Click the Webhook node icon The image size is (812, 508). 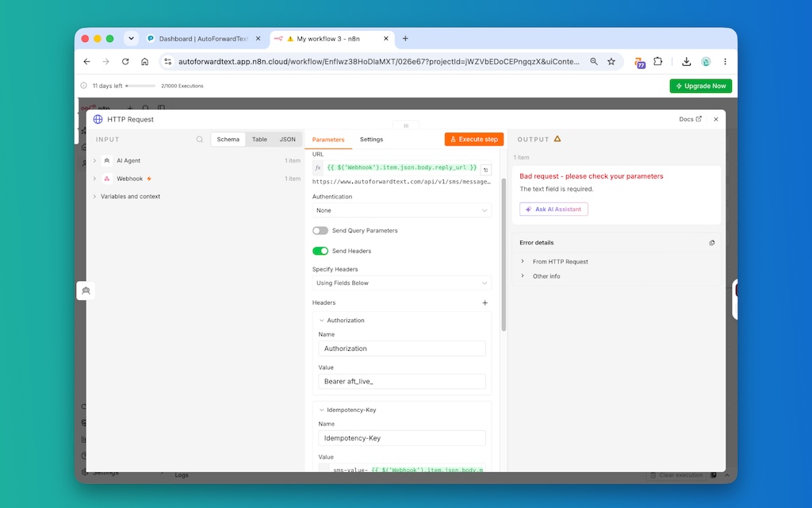pos(107,179)
